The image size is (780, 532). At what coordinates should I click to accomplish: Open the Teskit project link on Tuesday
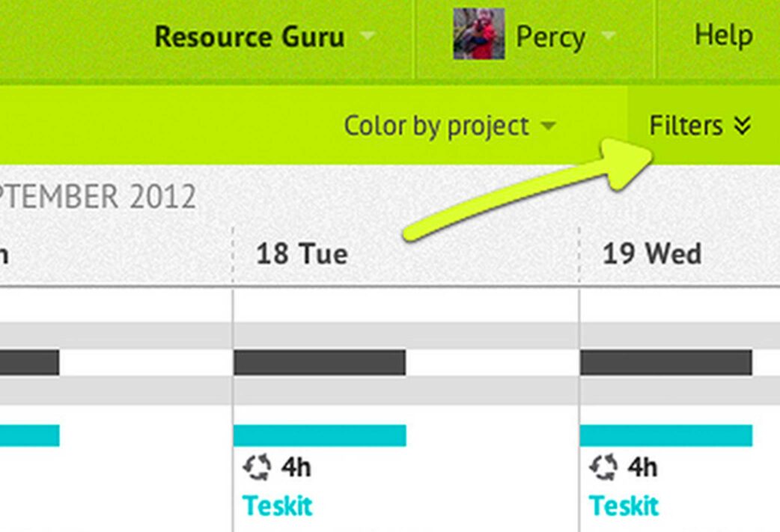click(x=277, y=506)
